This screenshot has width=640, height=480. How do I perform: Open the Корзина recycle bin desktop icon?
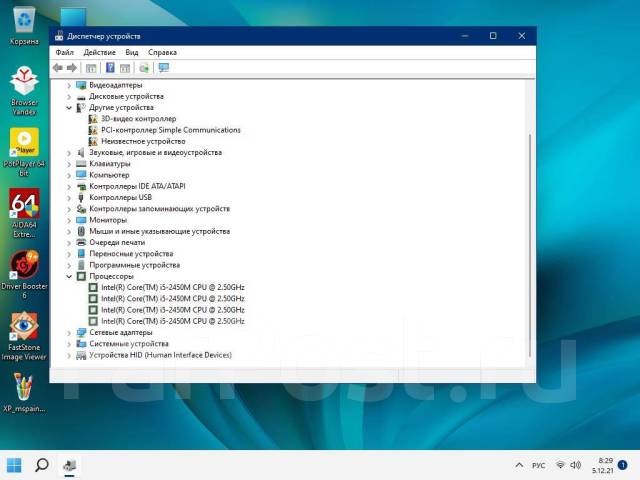pyautogui.click(x=24, y=25)
